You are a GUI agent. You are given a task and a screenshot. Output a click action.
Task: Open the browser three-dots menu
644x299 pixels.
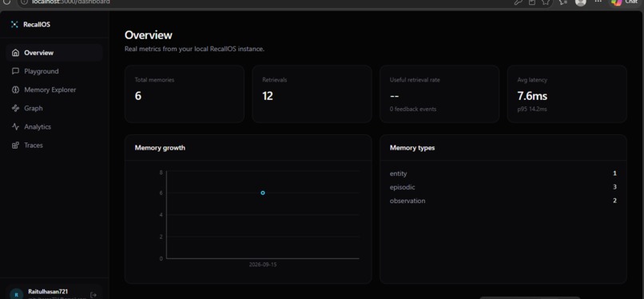tap(598, 2)
